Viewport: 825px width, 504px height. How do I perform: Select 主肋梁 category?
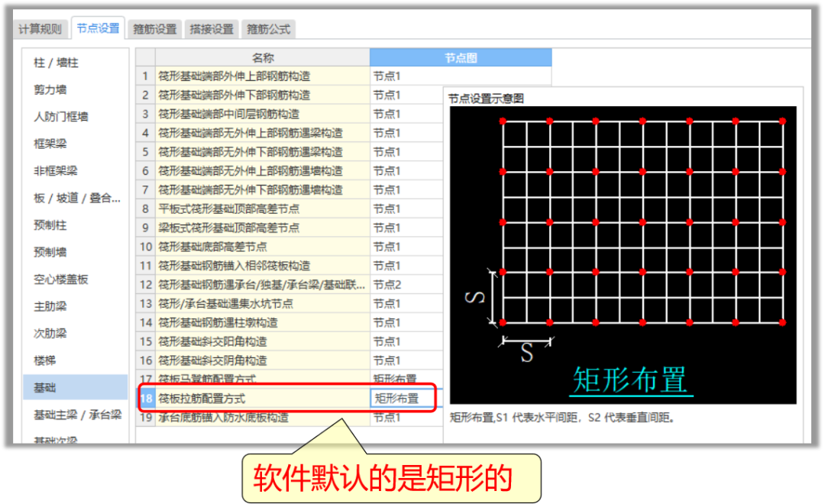pyautogui.click(x=50, y=306)
